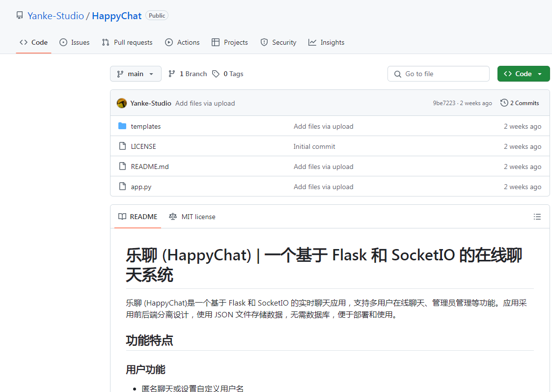Click the Pull requests merge icon
This screenshot has width=552, height=392.
pyautogui.click(x=106, y=42)
